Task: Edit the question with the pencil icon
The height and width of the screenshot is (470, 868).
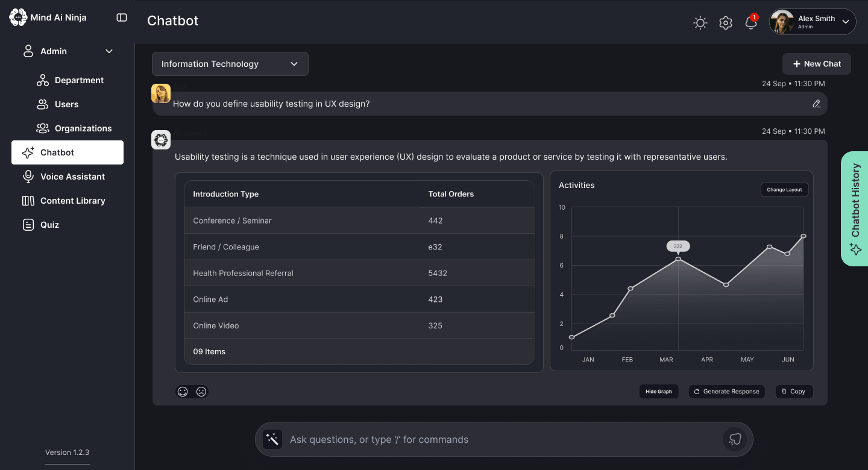Action: 817,104
